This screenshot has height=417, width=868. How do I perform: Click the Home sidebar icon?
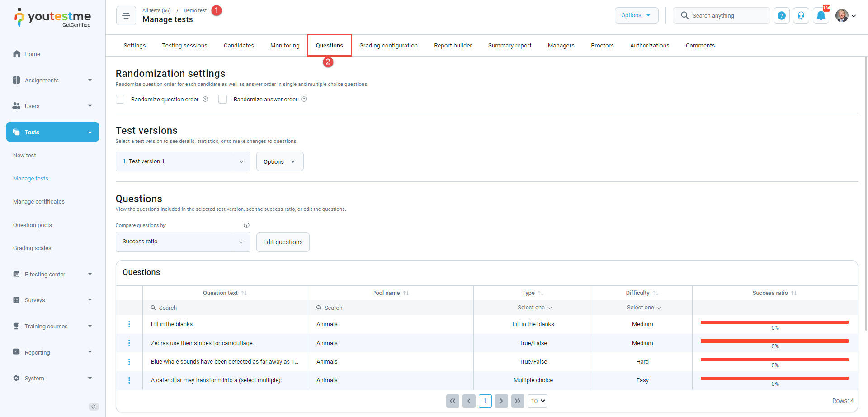tap(17, 54)
